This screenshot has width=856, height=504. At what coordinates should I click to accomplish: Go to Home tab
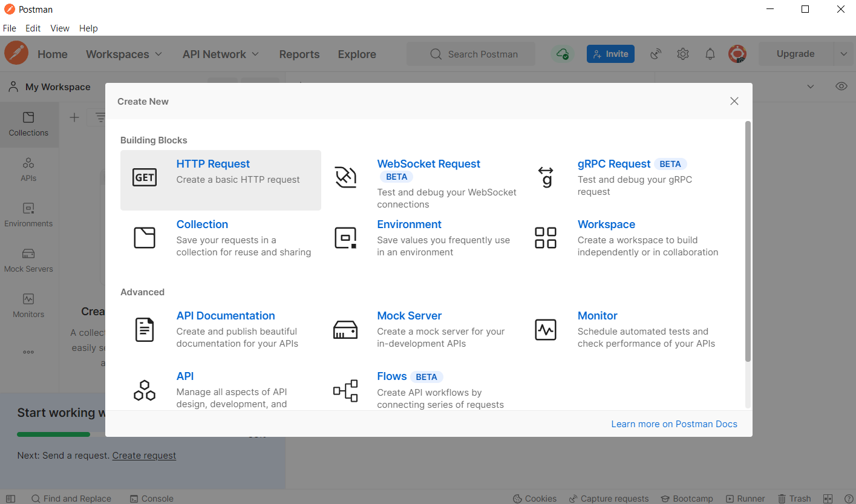[53, 54]
